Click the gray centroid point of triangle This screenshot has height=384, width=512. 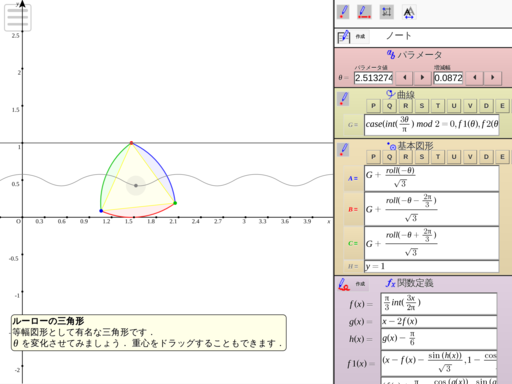(x=136, y=185)
